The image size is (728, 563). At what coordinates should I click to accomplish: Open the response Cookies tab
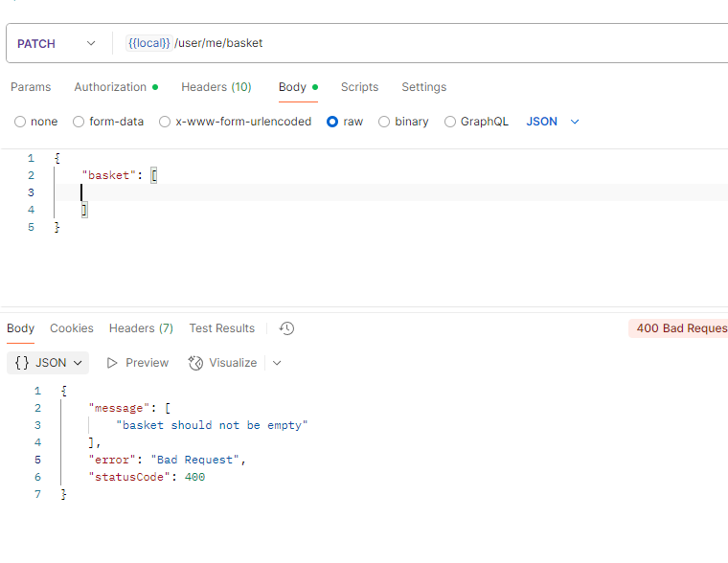[72, 328]
